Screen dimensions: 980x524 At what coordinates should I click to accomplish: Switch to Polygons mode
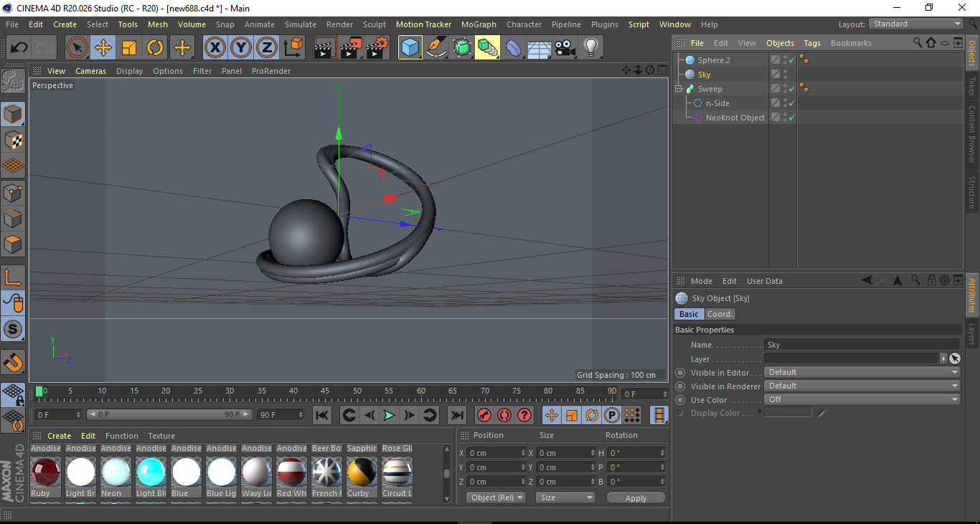coord(13,244)
